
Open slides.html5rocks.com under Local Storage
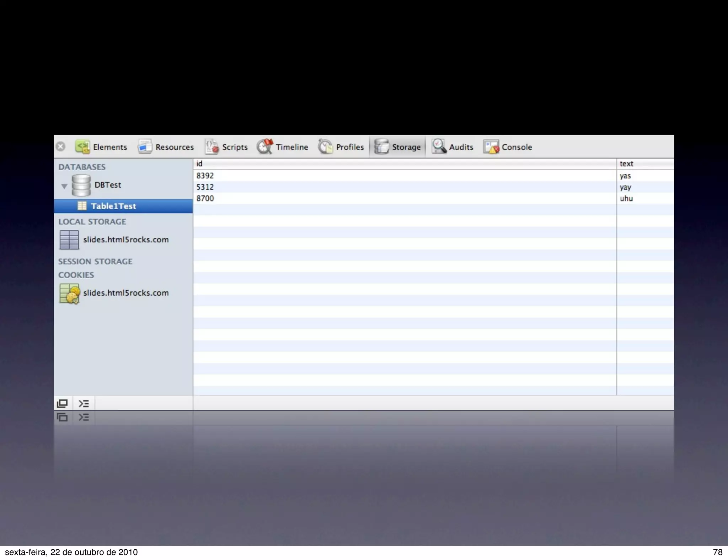125,239
